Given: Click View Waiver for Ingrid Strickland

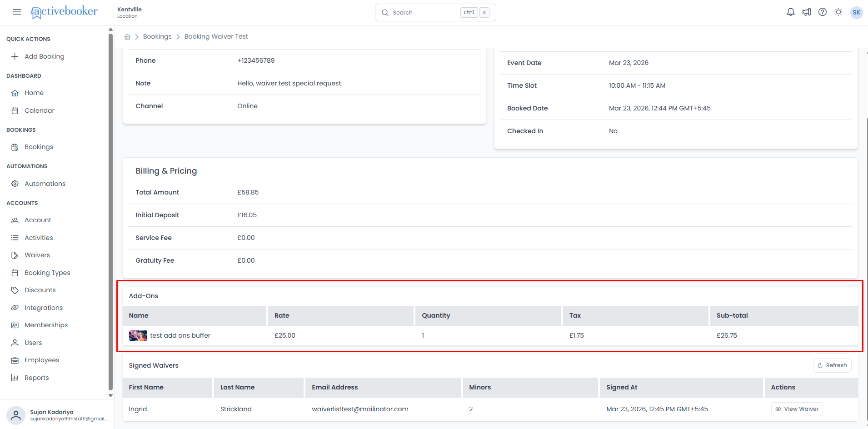Looking at the screenshot, I should tap(797, 409).
